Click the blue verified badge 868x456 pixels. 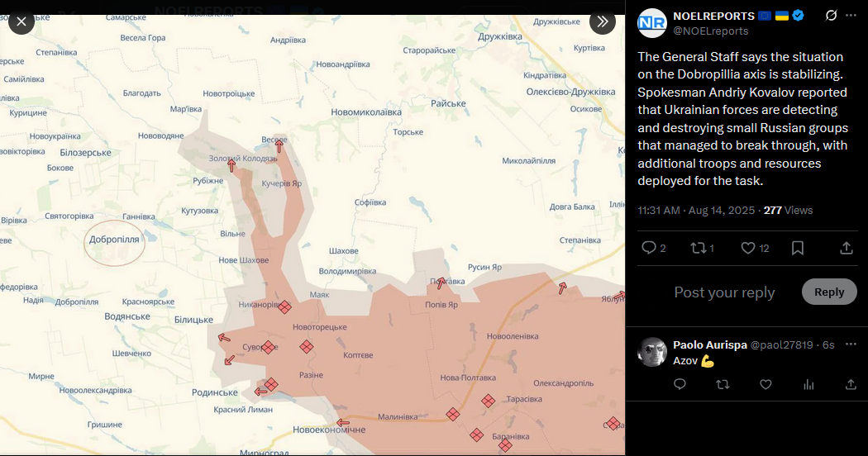pyautogui.click(x=798, y=16)
